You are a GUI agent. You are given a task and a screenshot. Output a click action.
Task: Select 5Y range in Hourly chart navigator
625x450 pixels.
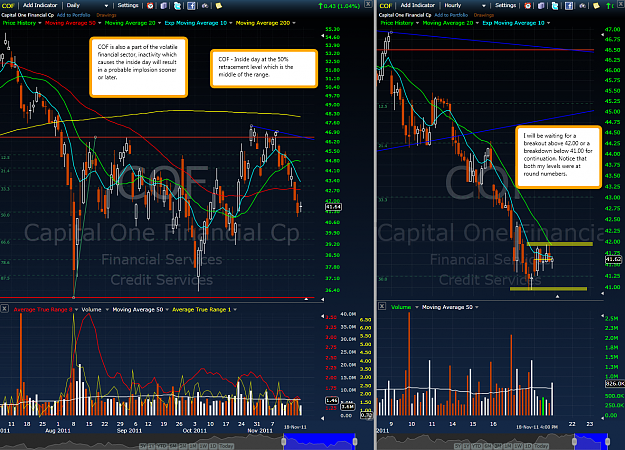(x=458, y=446)
